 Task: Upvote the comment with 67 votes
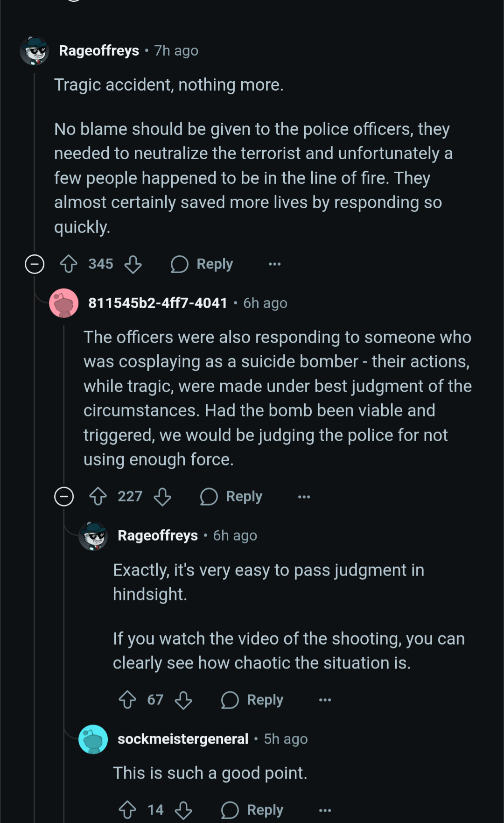coord(127,700)
